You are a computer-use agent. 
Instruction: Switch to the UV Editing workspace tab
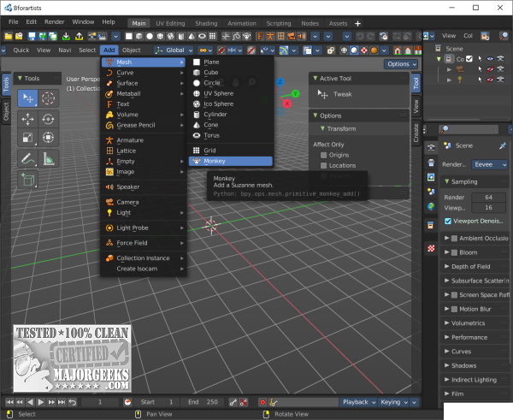(169, 21)
